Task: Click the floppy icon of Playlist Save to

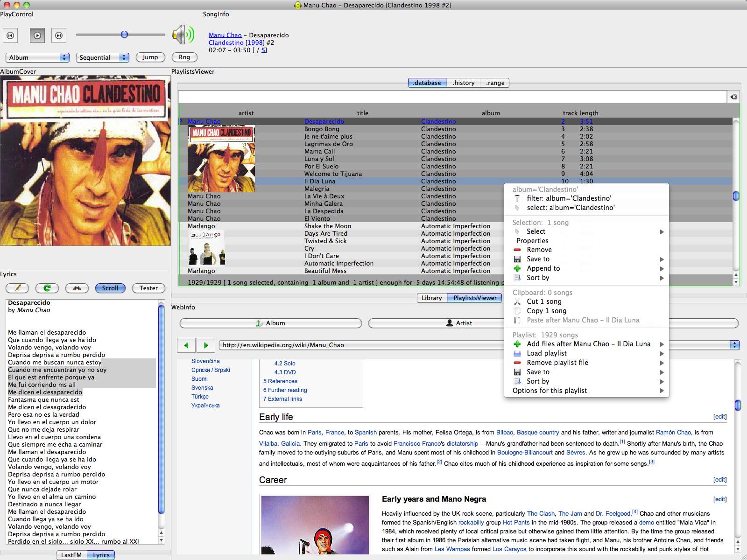Action: click(x=517, y=372)
